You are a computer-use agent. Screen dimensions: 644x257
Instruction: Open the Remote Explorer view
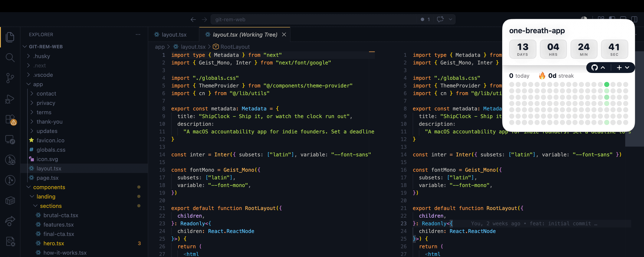10,139
